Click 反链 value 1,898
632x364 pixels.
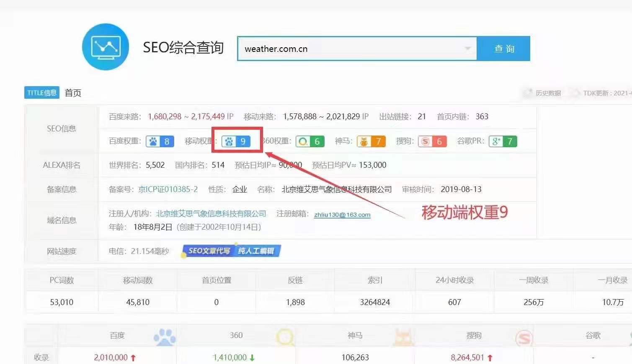coord(295,302)
